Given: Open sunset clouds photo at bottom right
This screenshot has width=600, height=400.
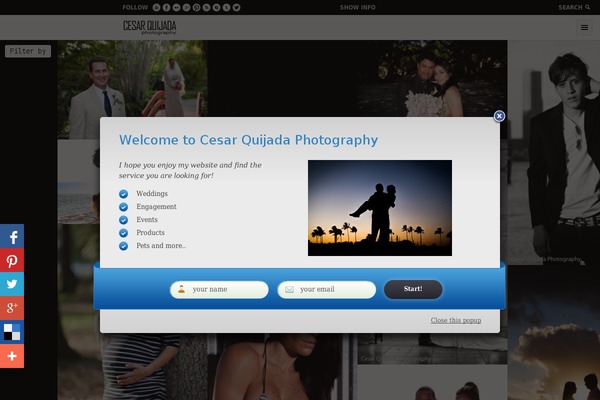Looking at the screenshot, I should [554, 333].
